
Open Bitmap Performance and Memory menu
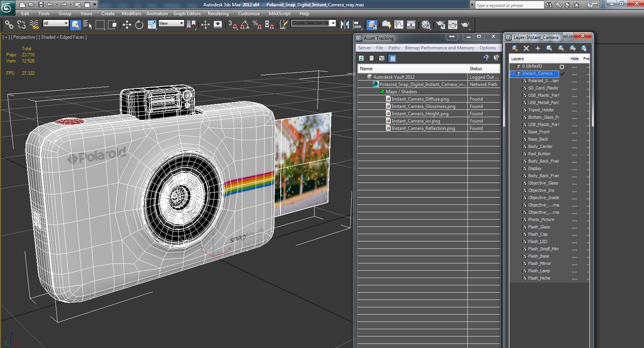click(x=439, y=48)
